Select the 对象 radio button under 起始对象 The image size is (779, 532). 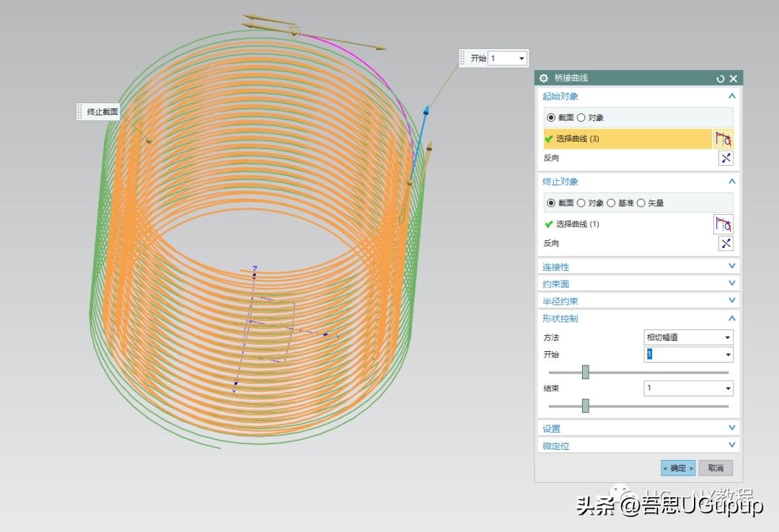[x=581, y=116]
